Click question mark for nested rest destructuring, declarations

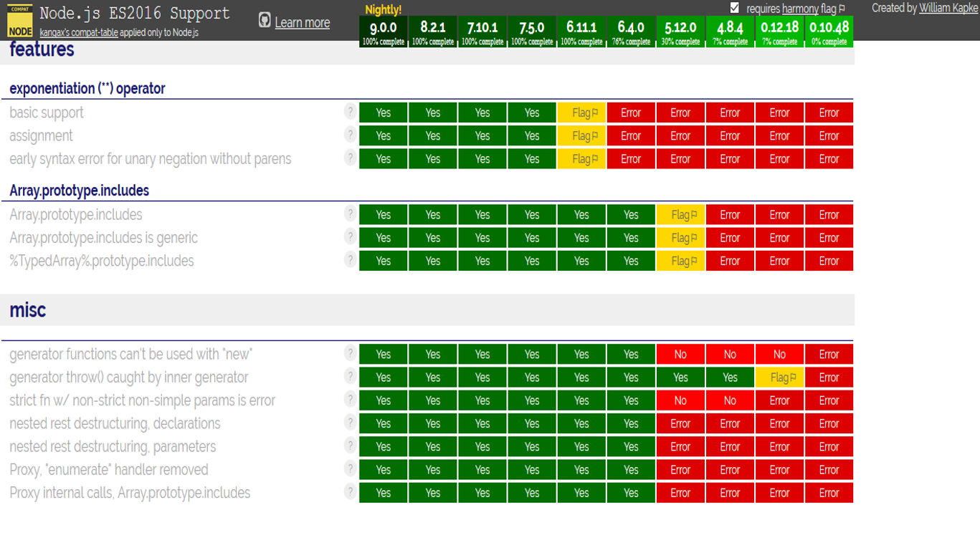(x=350, y=422)
